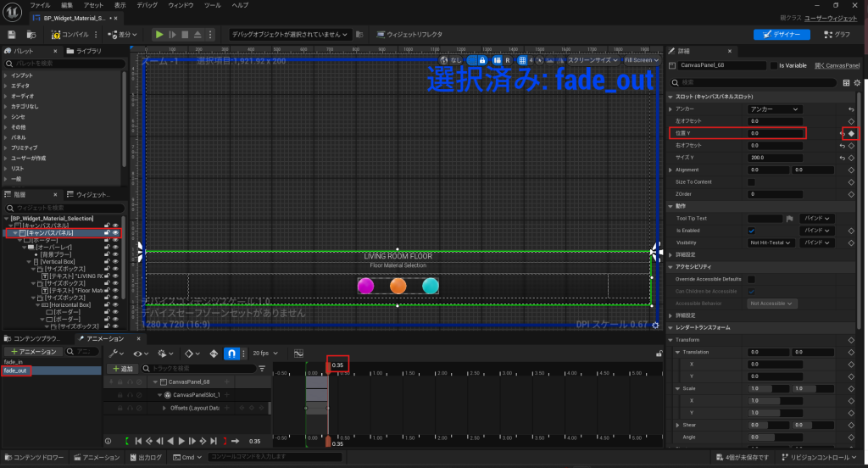Click the サイズ Y value input field
868x468 pixels.
point(775,158)
